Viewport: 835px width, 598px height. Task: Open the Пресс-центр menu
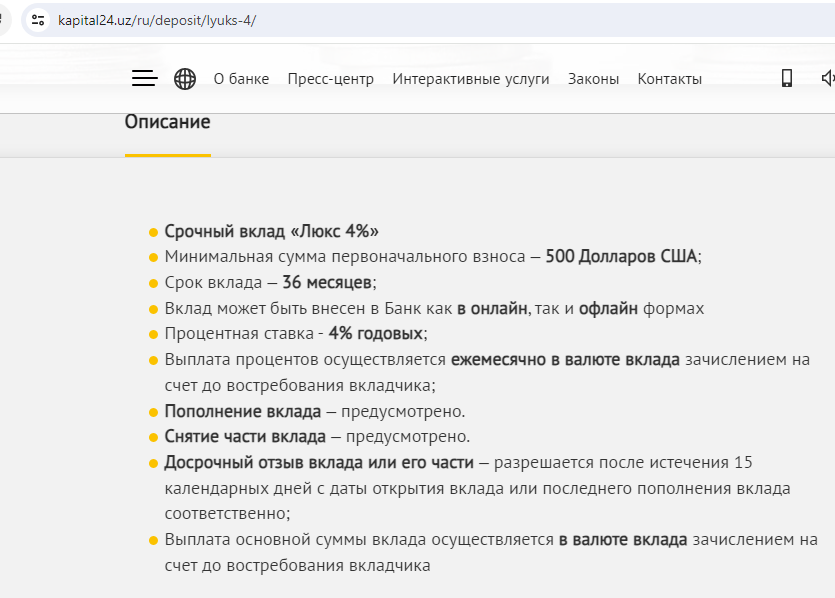(x=330, y=79)
